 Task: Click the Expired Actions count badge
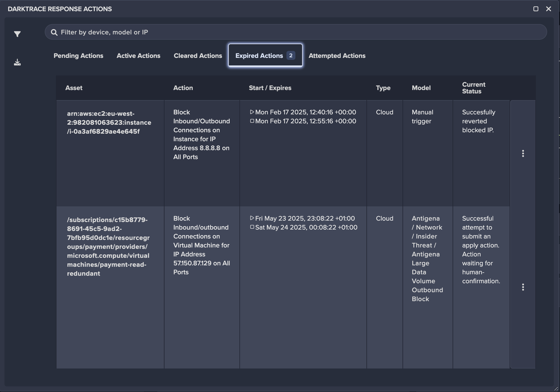[x=291, y=55]
